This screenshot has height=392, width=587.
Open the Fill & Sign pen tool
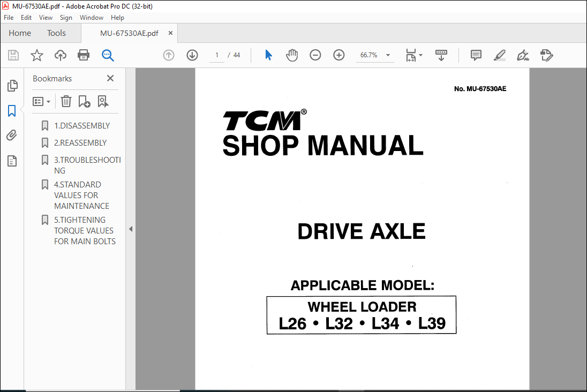[x=523, y=55]
